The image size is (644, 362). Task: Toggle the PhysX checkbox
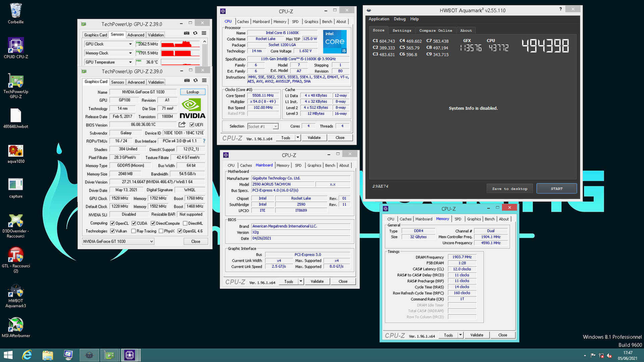tap(161, 231)
